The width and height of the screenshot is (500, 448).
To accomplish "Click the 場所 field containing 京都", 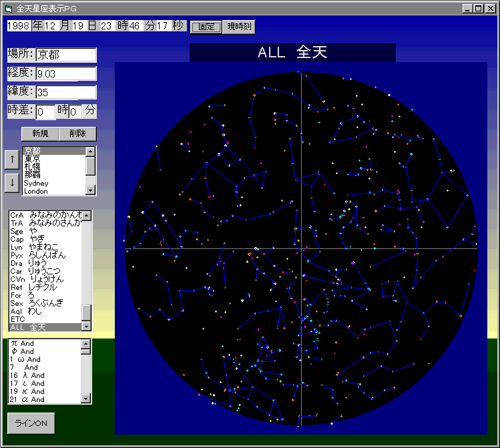I will (x=66, y=55).
